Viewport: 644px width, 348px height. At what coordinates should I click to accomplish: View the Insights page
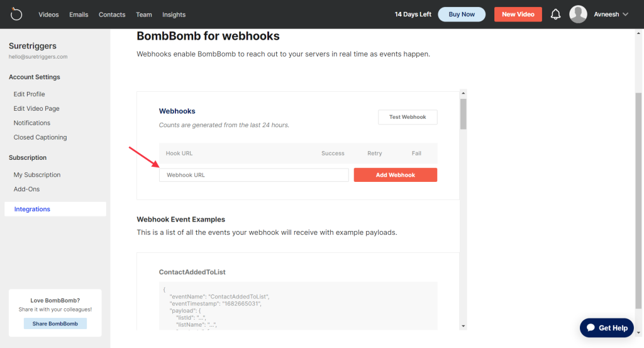(174, 14)
